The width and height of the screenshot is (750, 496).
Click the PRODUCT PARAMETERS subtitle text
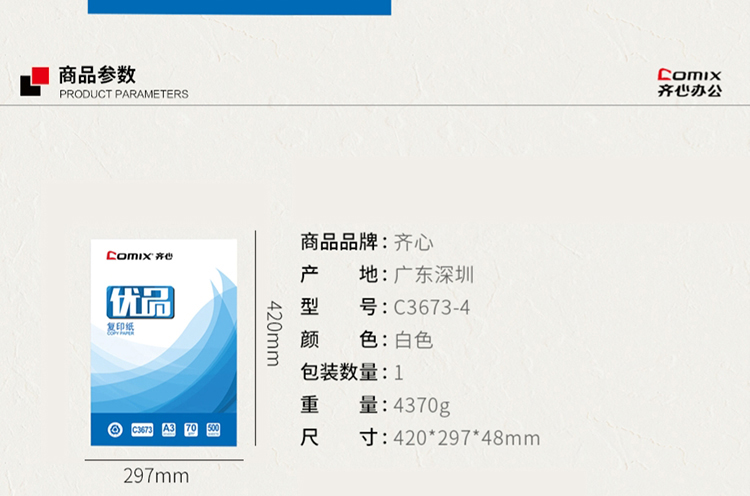(123, 94)
